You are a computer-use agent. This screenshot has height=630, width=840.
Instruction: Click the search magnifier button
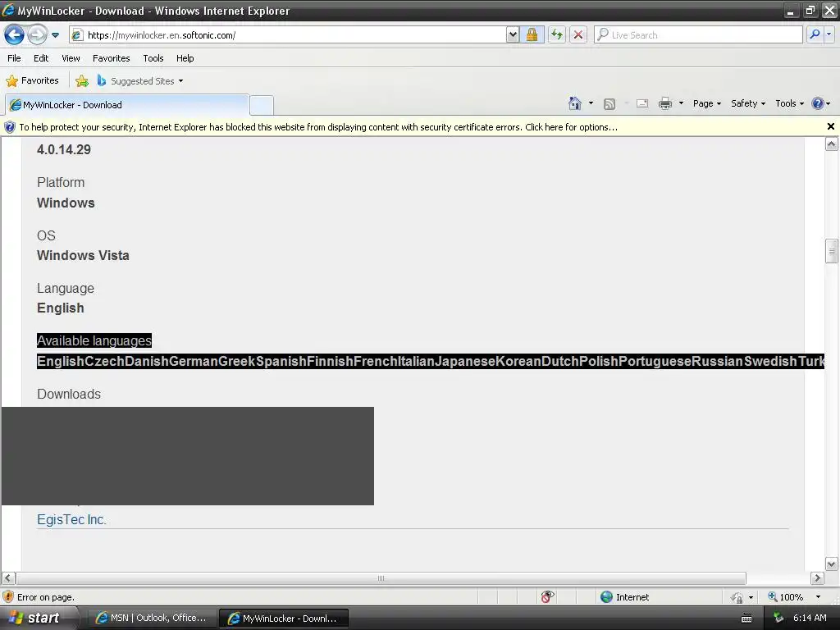coord(815,34)
